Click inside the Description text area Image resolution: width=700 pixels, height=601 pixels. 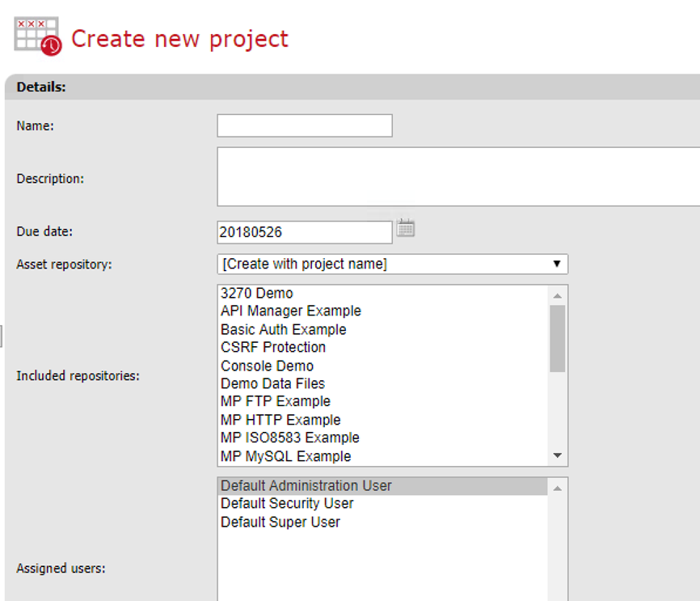click(x=458, y=176)
